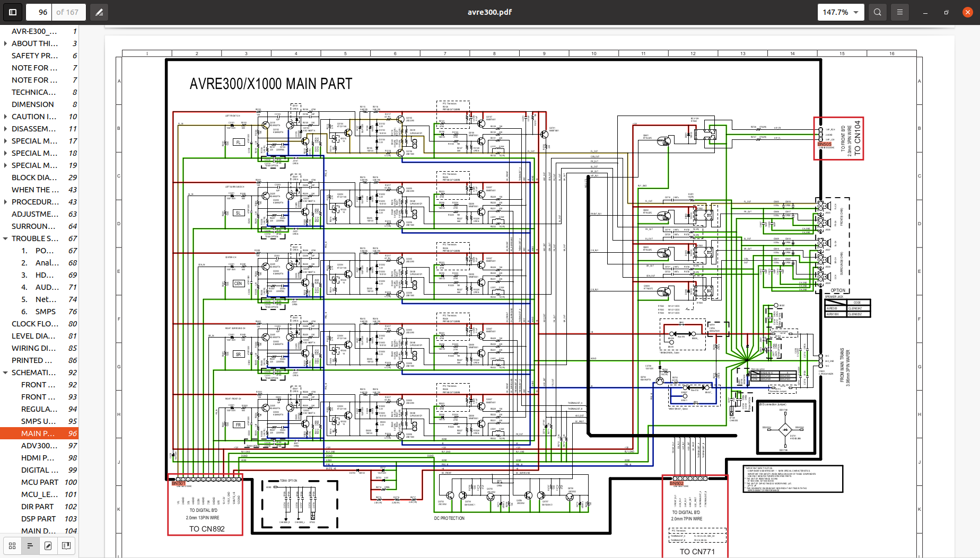The height and width of the screenshot is (558, 980).
Task: Open DSP PART page 103
Action: [39, 519]
